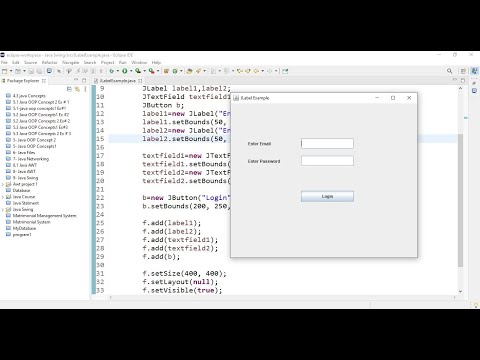Open the Coverage dropdown arrow
This screenshot has width=480, height=360.
pos(144,71)
